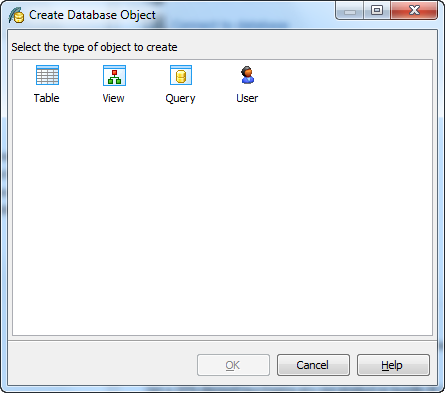Open Help for this dialog
Screen dimensions: 445x393
point(393,365)
